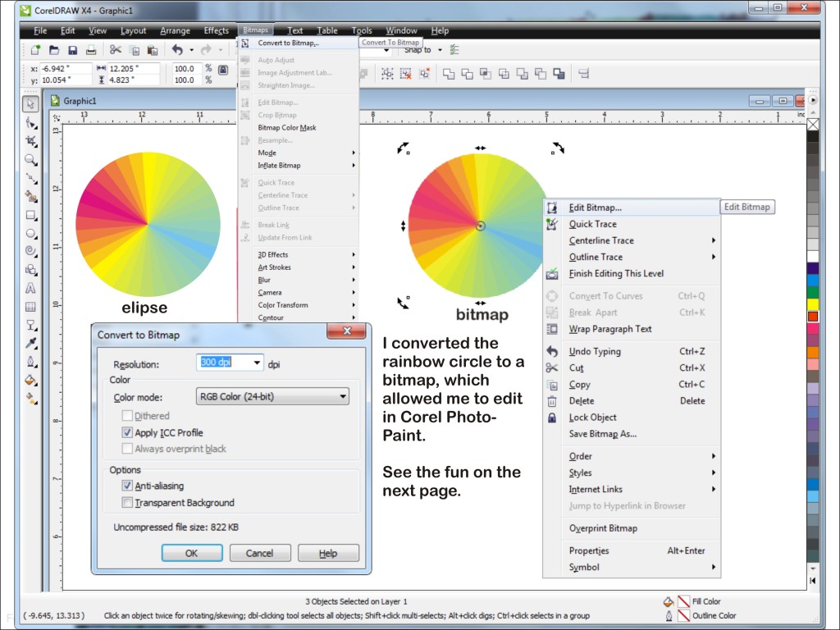Select the Text tool
Viewport: 840px width, 630px height.
click(30, 289)
